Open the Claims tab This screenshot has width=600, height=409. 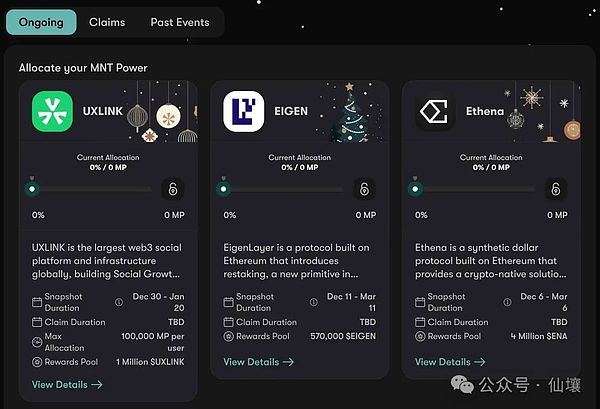pyautogui.click(x=107, y=21)
